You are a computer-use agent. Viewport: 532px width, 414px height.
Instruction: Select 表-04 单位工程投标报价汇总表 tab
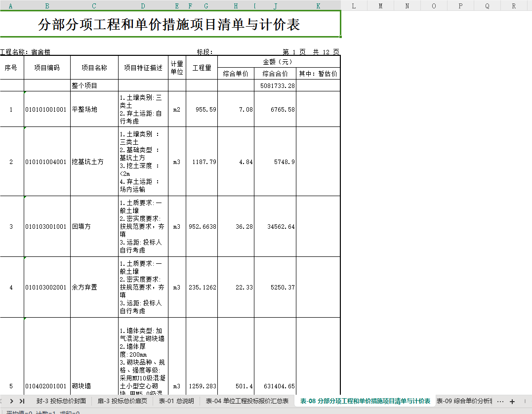pyautogui.click(x=247, y=401)
